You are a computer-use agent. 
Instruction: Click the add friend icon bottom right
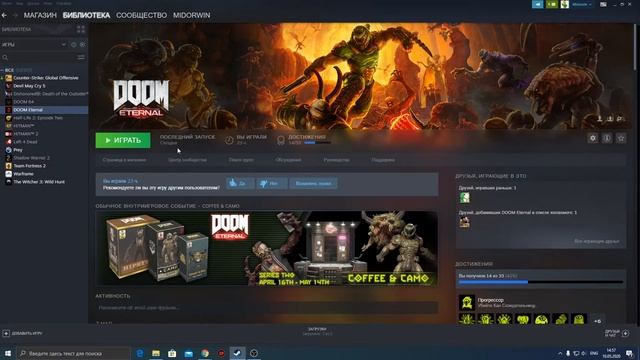(x=625, y=333)
